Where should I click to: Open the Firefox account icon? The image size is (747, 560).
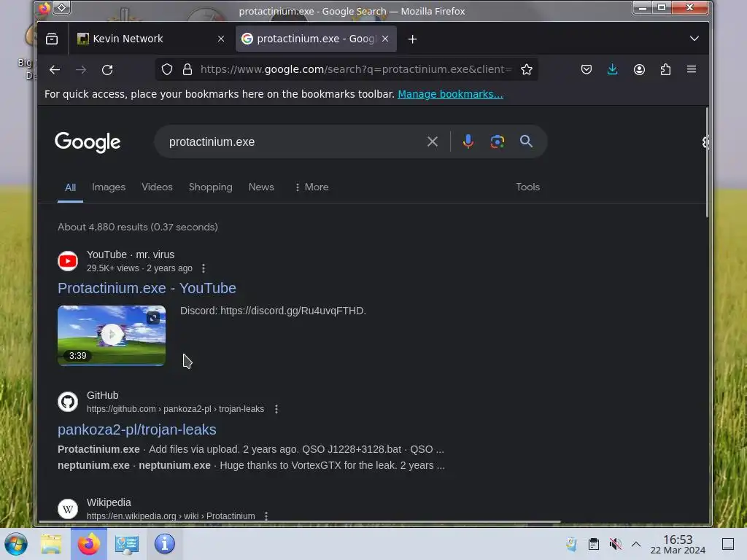click(x=639, y=69)
